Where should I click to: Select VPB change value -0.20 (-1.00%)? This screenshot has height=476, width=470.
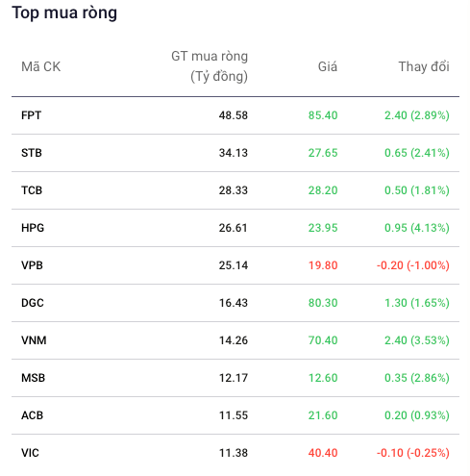click(413, 265)
